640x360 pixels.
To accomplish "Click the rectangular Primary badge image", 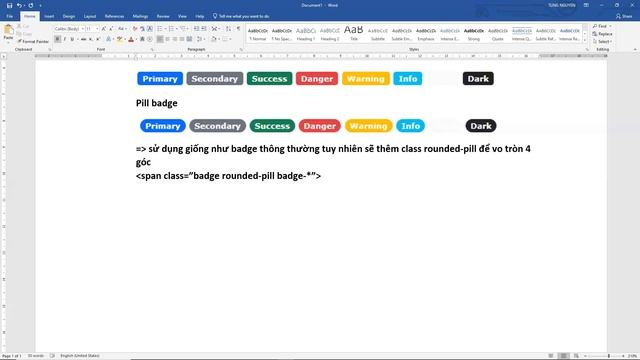I will tap(160, 78).
